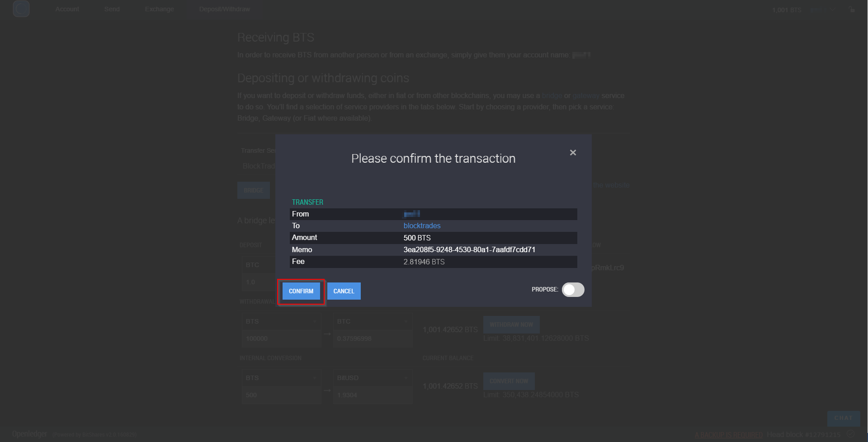Click the '1,001 BTS' header balance
This screenshot has width=868, height=442.
point(787,10)
